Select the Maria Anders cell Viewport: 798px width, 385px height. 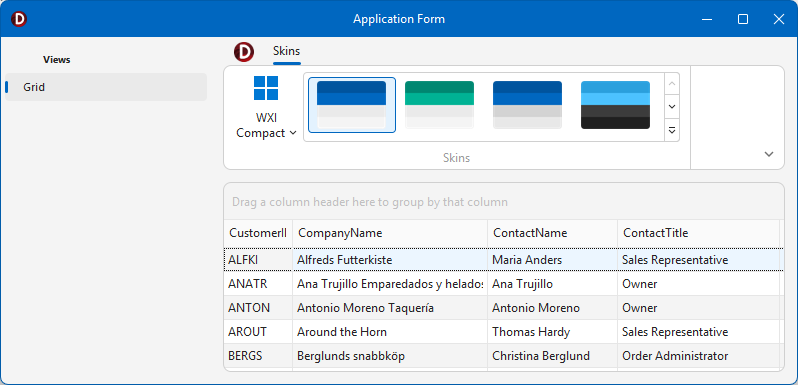(553, 260)
